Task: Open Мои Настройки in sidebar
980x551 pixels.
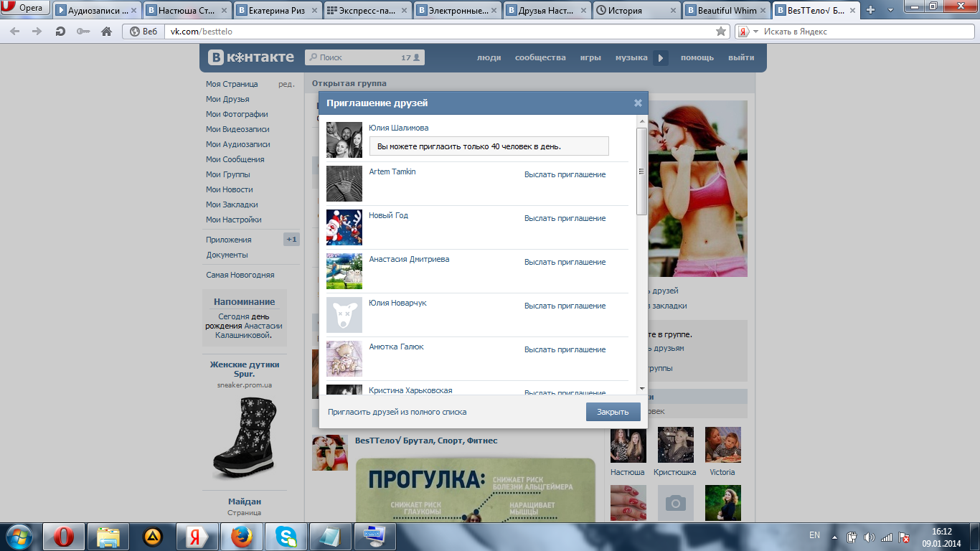Action: click(233, 220)
